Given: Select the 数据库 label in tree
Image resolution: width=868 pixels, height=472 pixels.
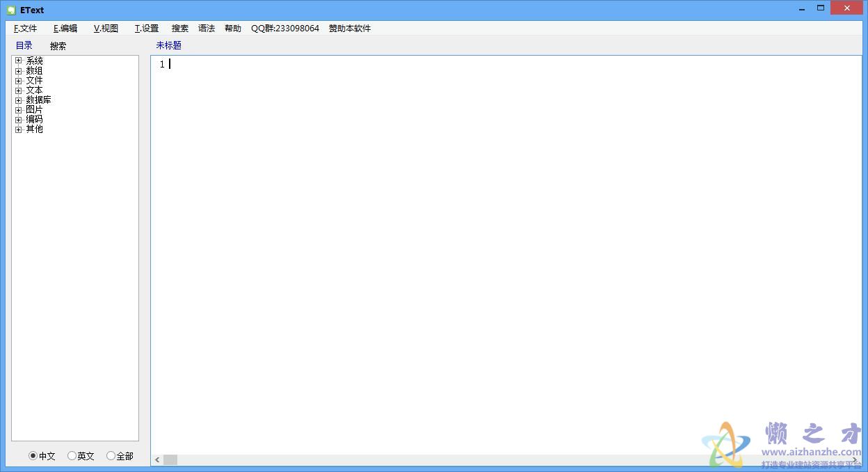Looking at the screenshot, I should point(39,100).
